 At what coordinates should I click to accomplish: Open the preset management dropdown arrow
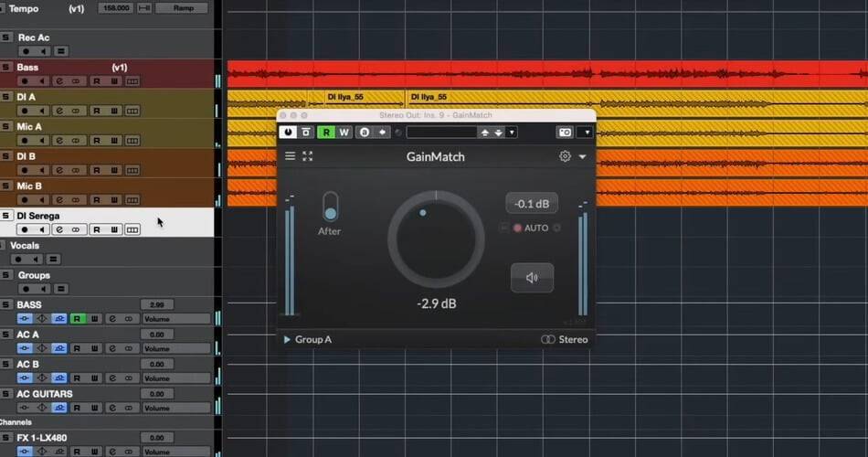tap(512, 133)
